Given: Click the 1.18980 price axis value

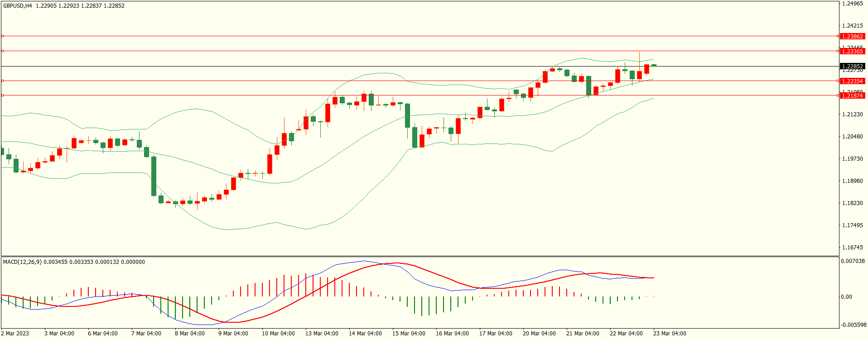Looking at the screenshot, I should (852, 181).
